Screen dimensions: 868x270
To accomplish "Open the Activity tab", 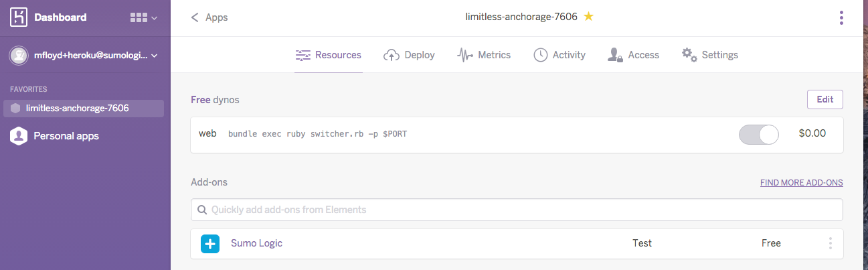I will (x=559, y=55).
